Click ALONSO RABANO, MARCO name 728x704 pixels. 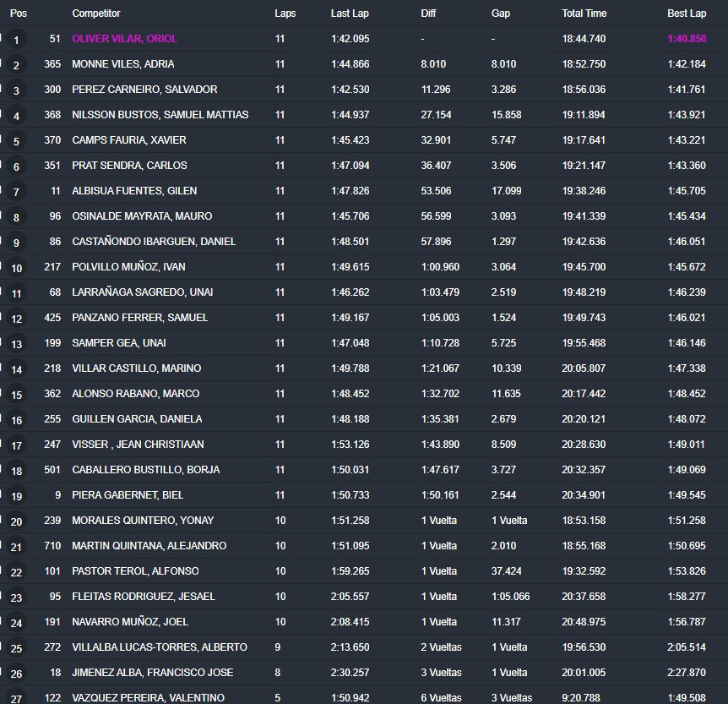tap(136, 393)
